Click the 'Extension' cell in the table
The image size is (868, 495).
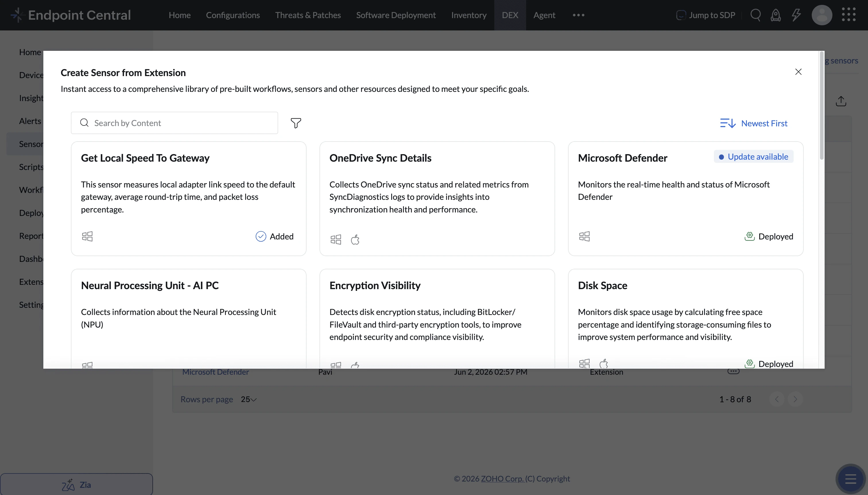click(606, 372)
